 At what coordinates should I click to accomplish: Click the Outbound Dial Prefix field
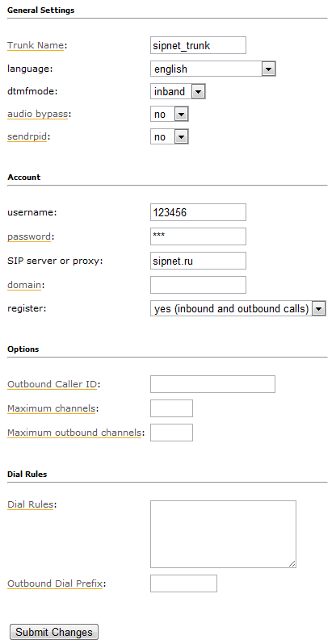183,583
